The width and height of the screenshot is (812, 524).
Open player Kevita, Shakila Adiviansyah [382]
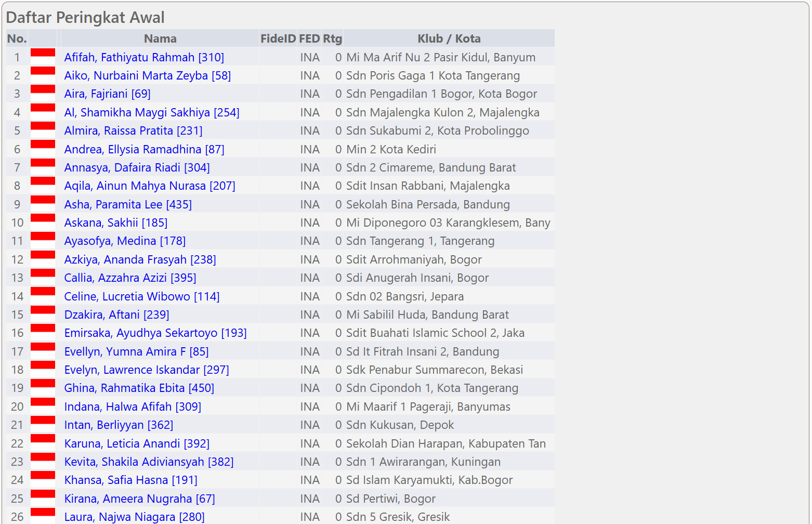(x=149, y=462)
